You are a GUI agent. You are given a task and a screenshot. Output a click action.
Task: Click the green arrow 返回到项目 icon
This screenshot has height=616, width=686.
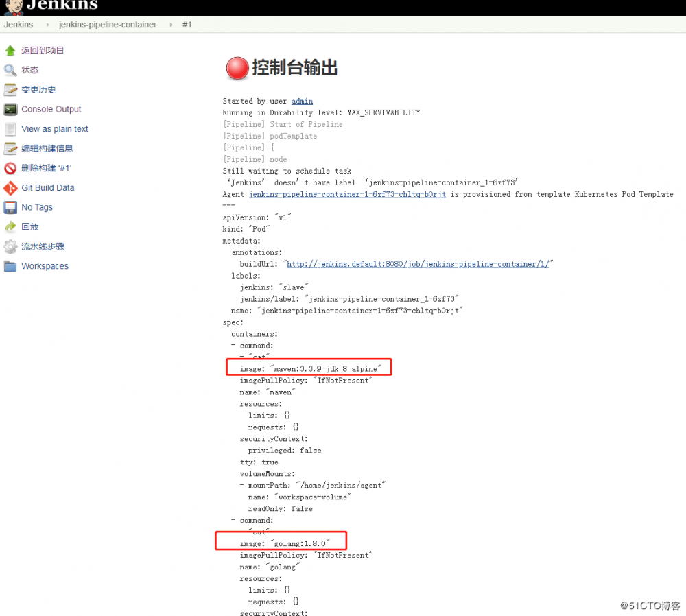pos(11,50)
